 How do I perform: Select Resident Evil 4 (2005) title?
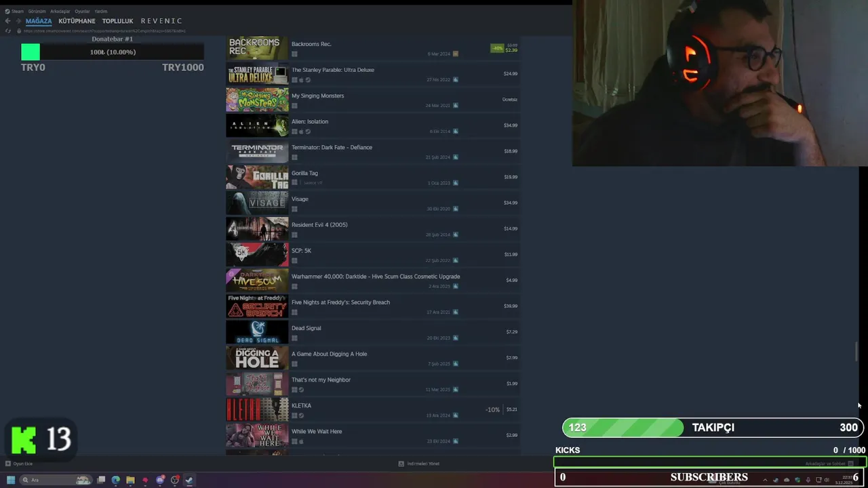(319, 225)
